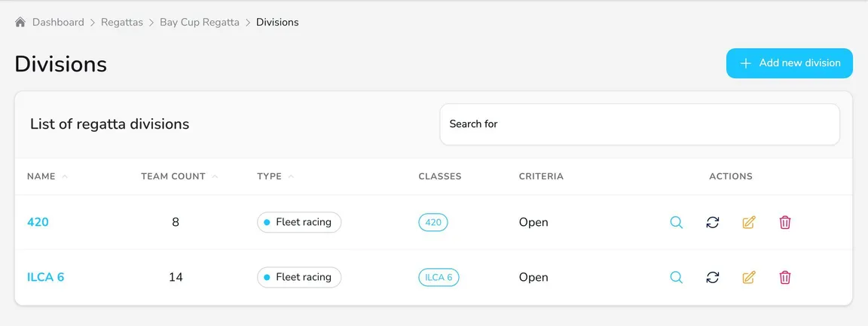The image size is (868, 326).
Task: View details of the ILCA 6 division
Action: tap(676, 277)
